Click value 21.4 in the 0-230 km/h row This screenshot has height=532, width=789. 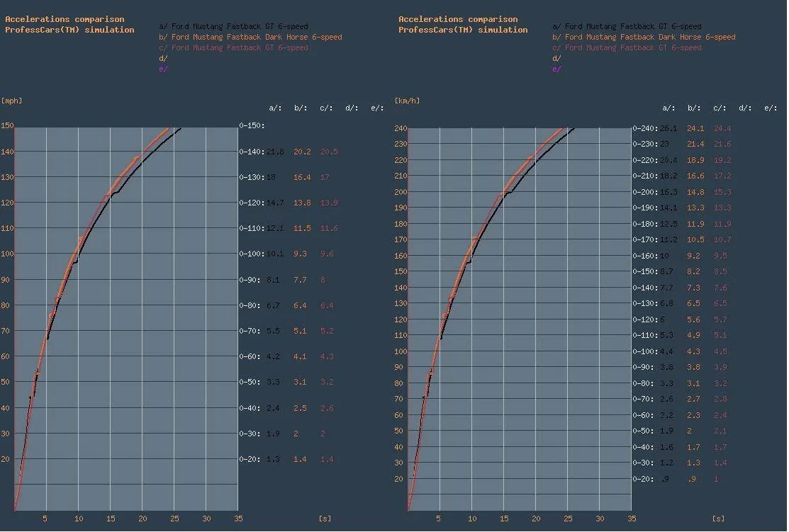coord(695,144)
